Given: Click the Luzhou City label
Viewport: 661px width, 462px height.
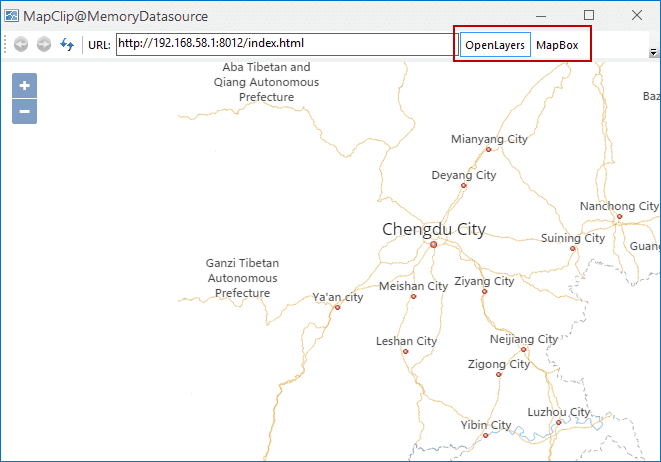Looking at the screenshot, I should tap(559, 412).
